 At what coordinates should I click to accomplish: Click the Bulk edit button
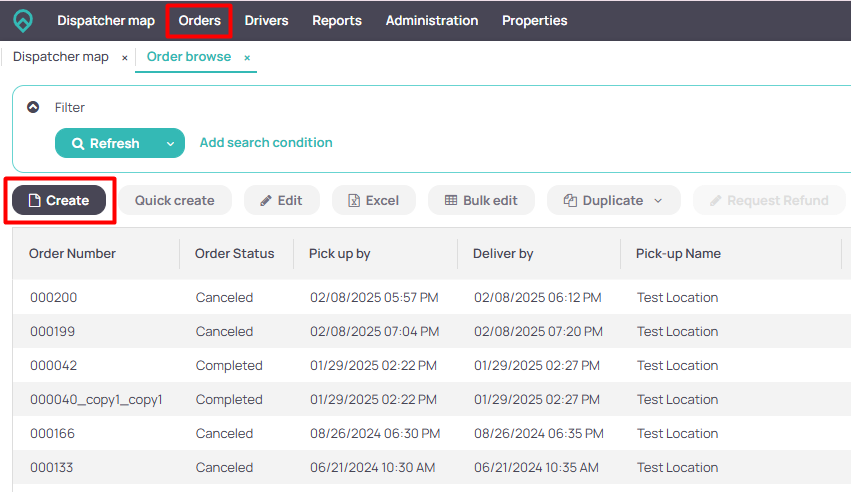481,200
